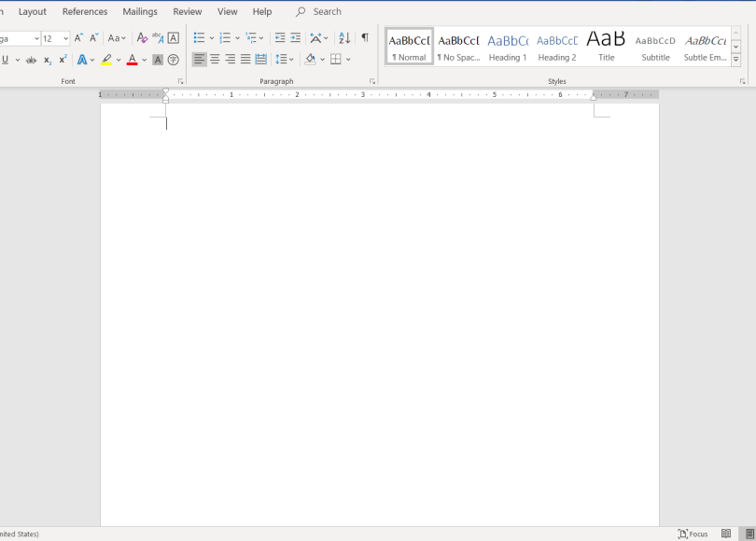Screen dimensions: 756x541
Task: Switch to the Mailings tab
Action: [x=140, y=12]
